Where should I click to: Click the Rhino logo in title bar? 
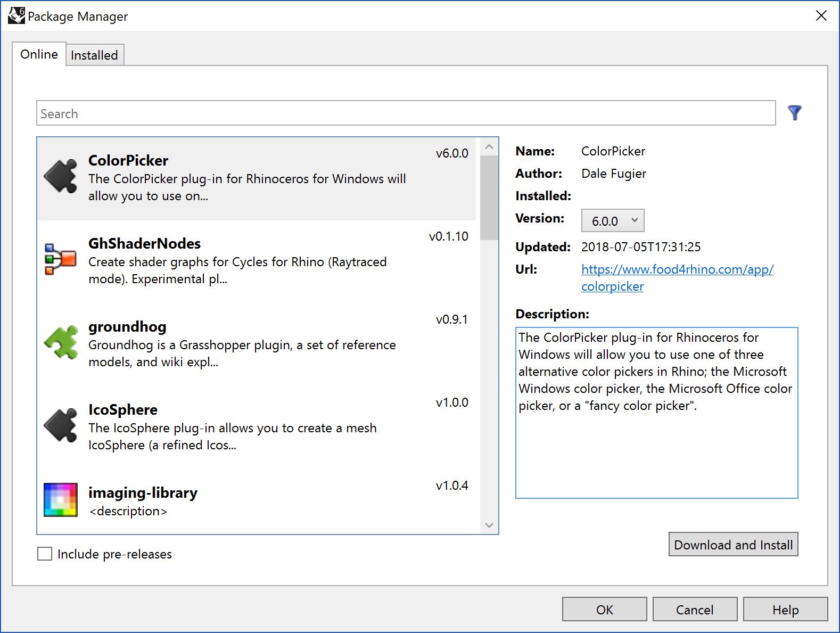(x=16, y=15)
